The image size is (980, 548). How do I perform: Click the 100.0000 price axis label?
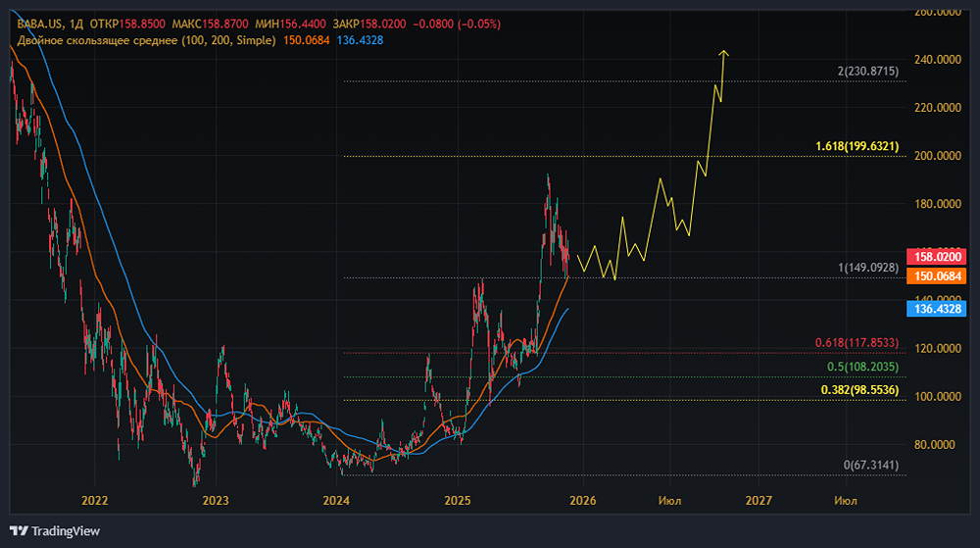click(x=938, y=397)
